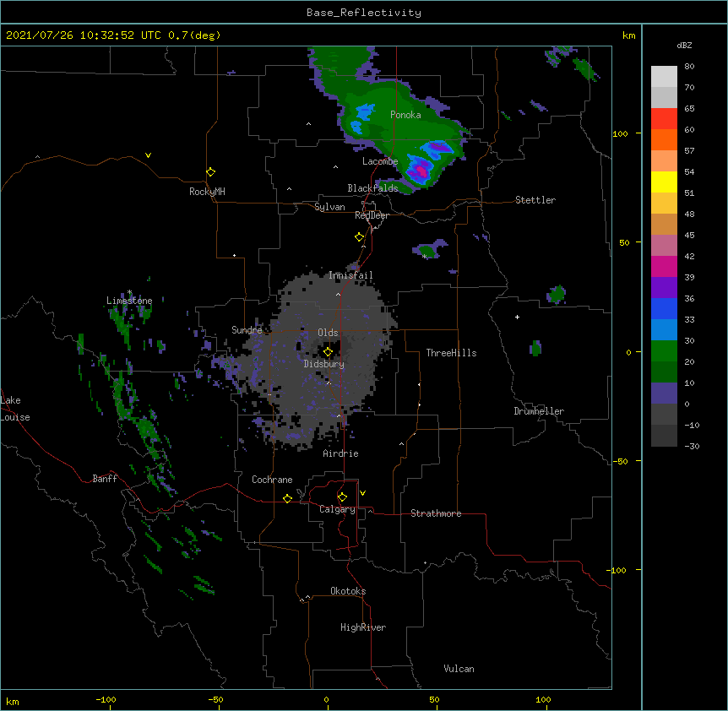Select the royal blue swatch below 36

pyautogui.click(x=664, y=308)
